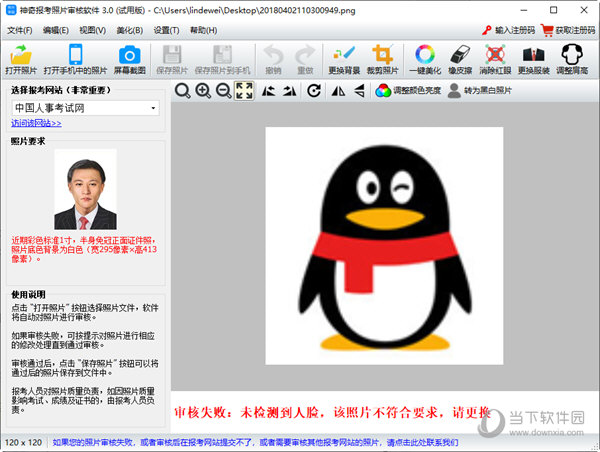Toggle the fit-to-window expand icon
This screenshot has height=452, width=600.
(244, 91)
